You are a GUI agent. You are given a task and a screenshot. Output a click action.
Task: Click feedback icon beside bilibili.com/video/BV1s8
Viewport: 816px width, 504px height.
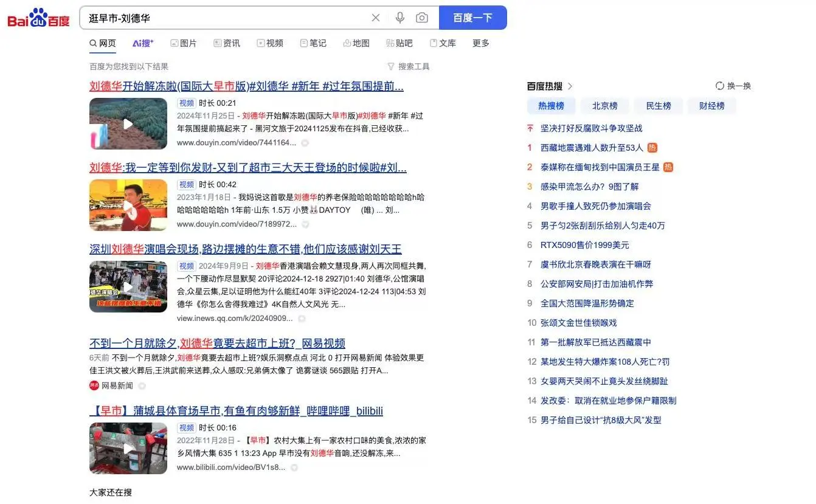coord(294,468)
